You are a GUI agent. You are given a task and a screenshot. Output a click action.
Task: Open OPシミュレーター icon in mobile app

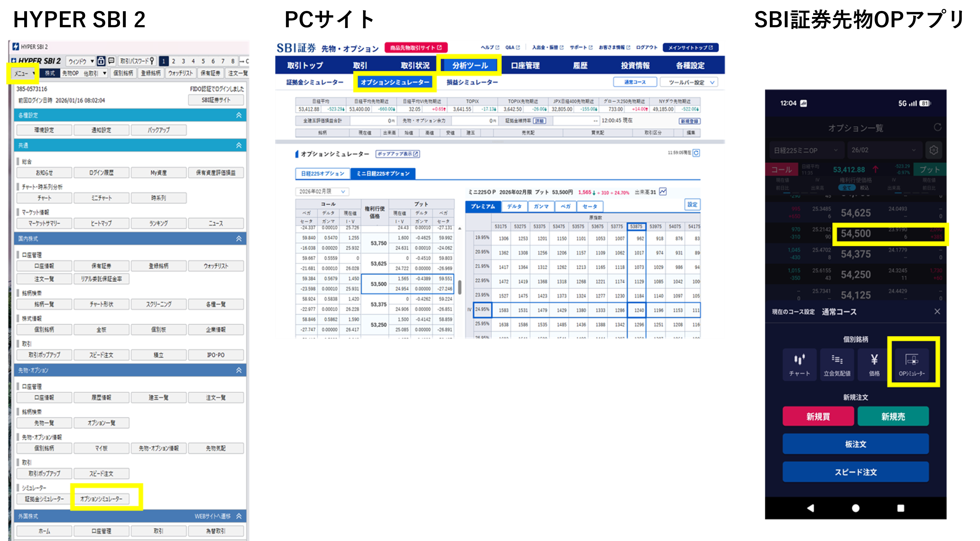coord(912,364)
